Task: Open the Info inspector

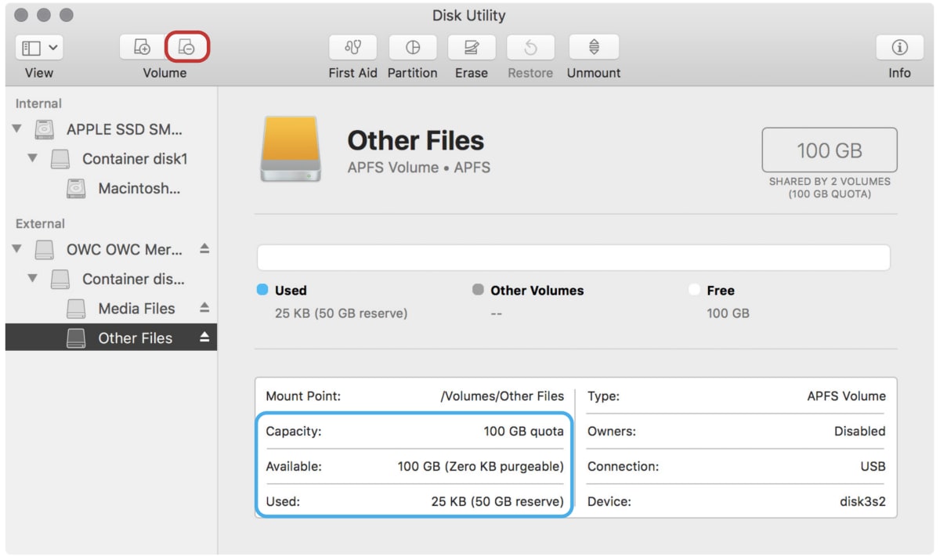Action: tap(899, 48)
